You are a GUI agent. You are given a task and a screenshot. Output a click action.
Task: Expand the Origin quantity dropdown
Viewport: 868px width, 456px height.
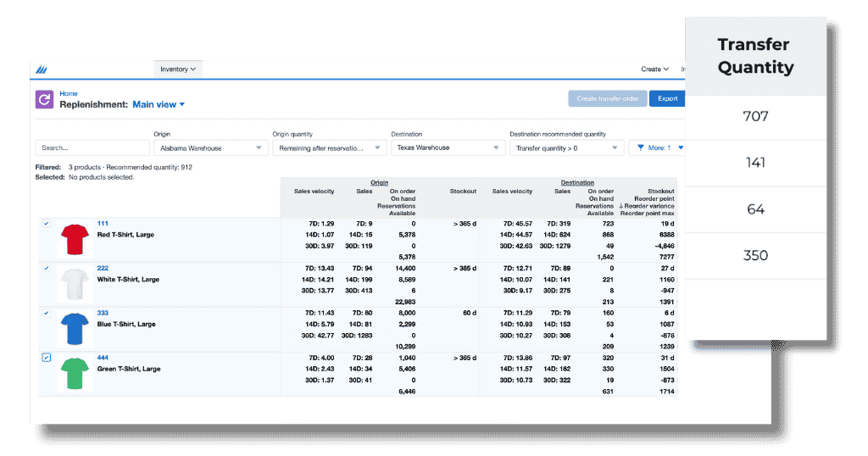tap(329, 148)
